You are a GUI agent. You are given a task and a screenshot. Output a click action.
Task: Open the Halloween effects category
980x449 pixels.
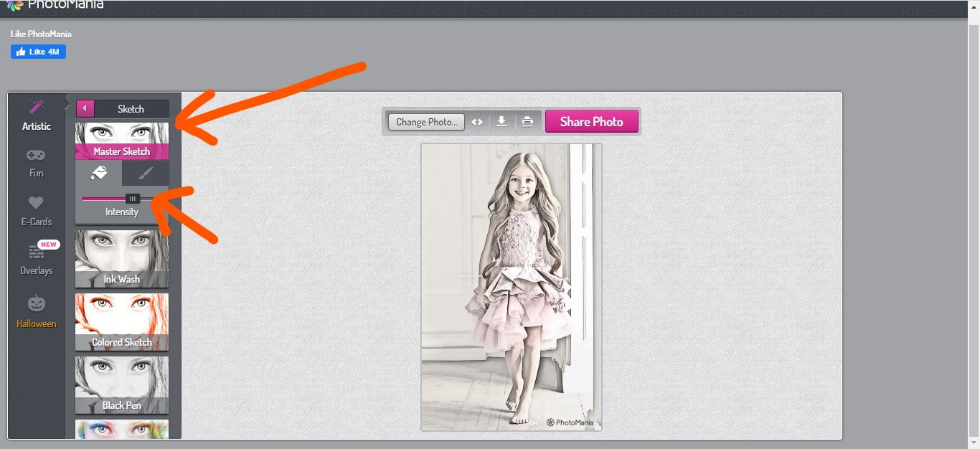(36, 312)
